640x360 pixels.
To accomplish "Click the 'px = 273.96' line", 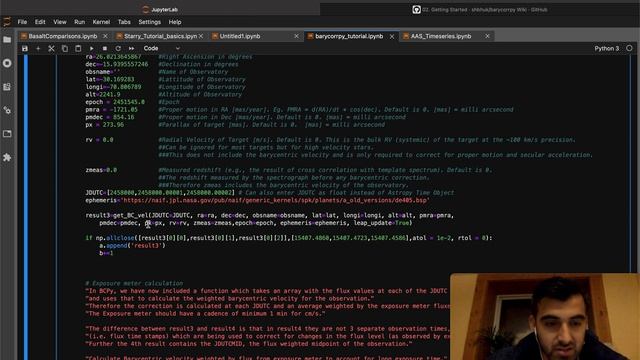I will point(104,125).
